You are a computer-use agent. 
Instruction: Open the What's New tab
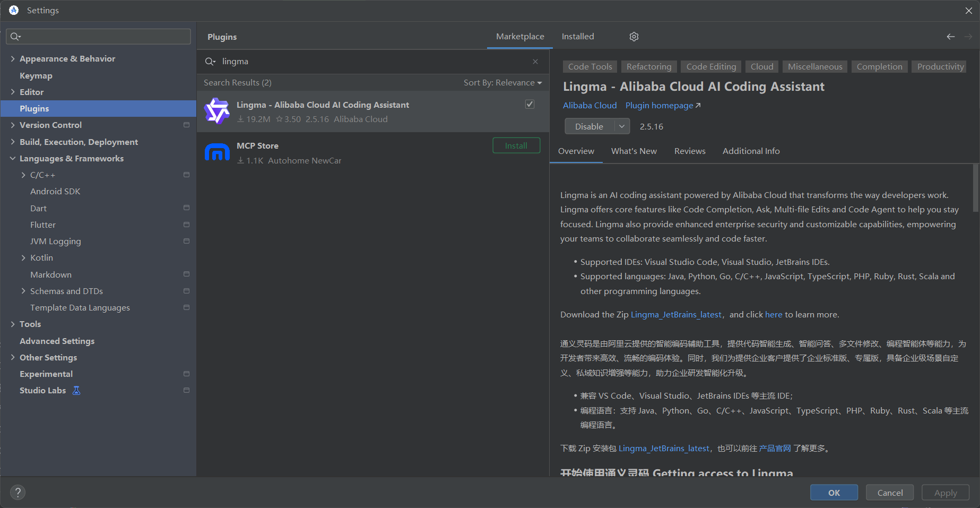[x=634, y=151]
